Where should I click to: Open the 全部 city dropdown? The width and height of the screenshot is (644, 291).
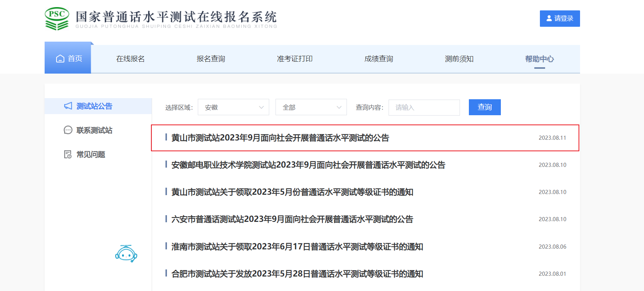(x=311, y=107)
